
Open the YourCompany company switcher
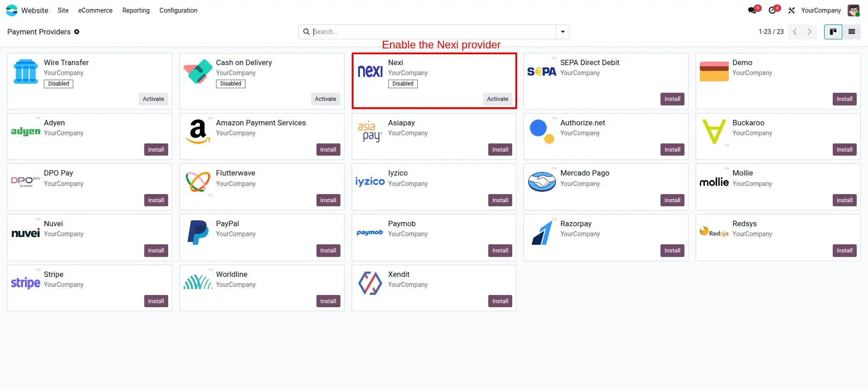point(821,10)
